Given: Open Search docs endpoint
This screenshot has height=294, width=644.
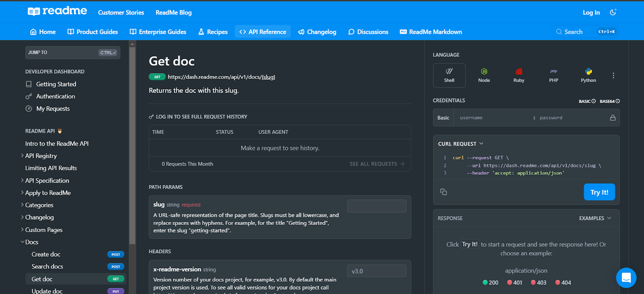Looking at the screenshot, I should [75, 267].
